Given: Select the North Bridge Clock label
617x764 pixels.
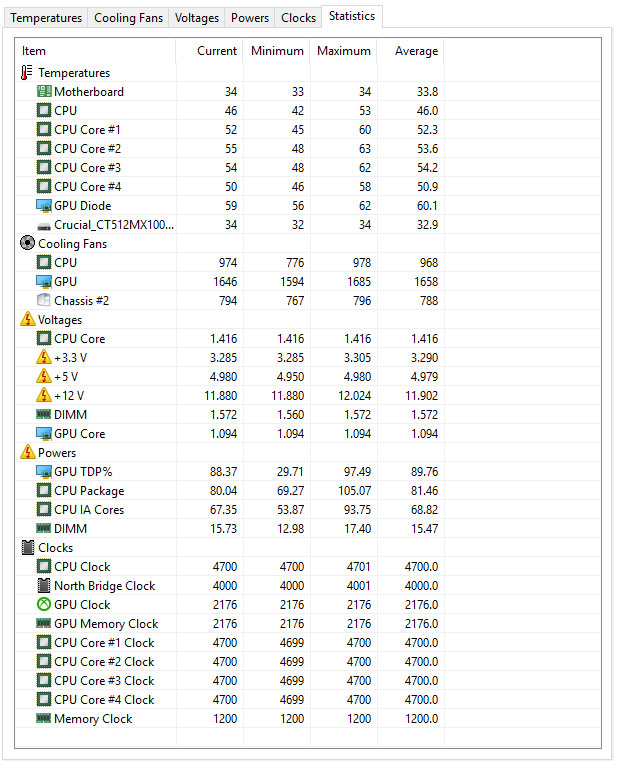Looking at the screenshot, I should pyautogui.click(x=105, y=586).
